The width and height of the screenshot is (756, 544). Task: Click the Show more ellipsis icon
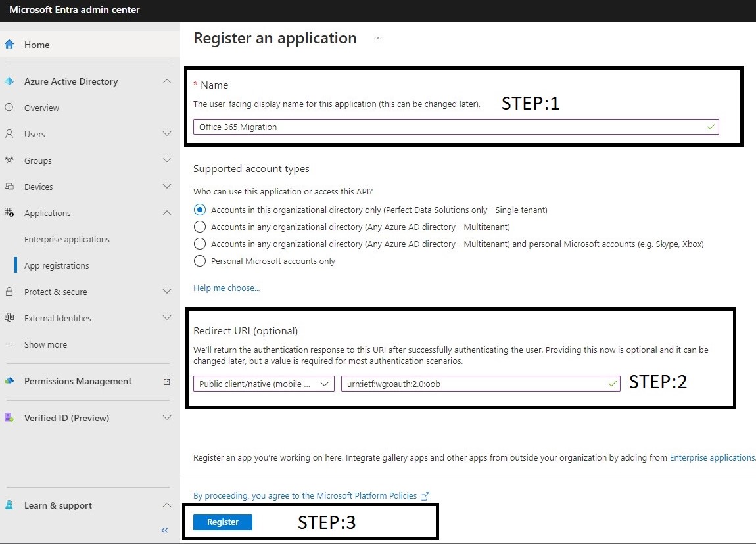click(x=9, y=344)
